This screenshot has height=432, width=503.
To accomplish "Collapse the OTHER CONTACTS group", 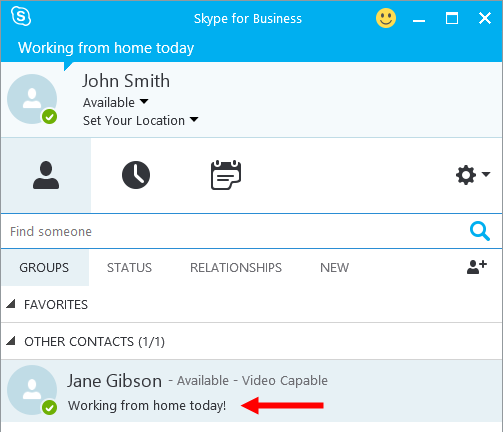I will pyautogui.click(x=11, y=341).
